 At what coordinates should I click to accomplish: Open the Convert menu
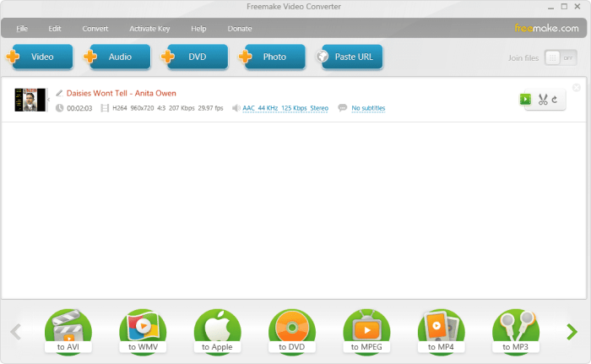click(95, 29)
